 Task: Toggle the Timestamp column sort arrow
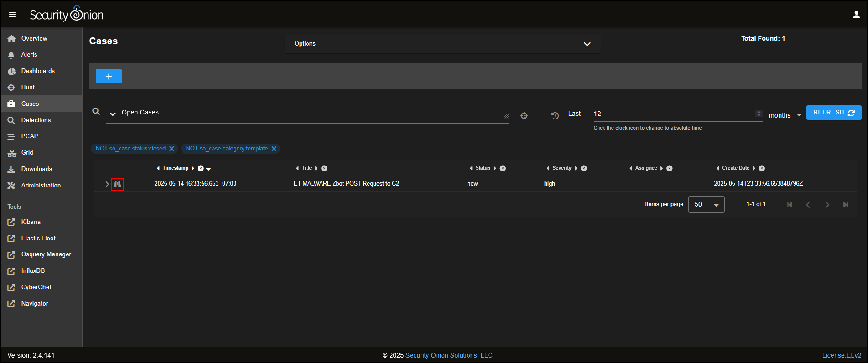click(208, 169)
